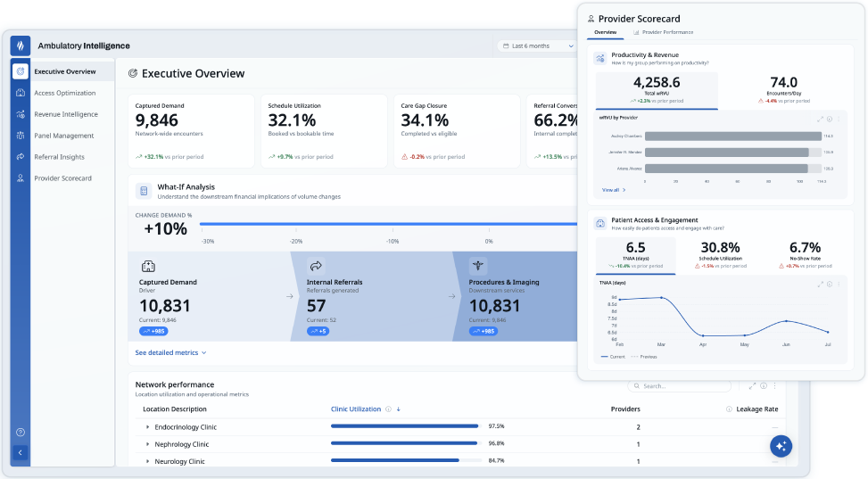868x479 pixels.
Task: Expand See detailed metrics
Action: pyautogui.click(x=170, y=352)
